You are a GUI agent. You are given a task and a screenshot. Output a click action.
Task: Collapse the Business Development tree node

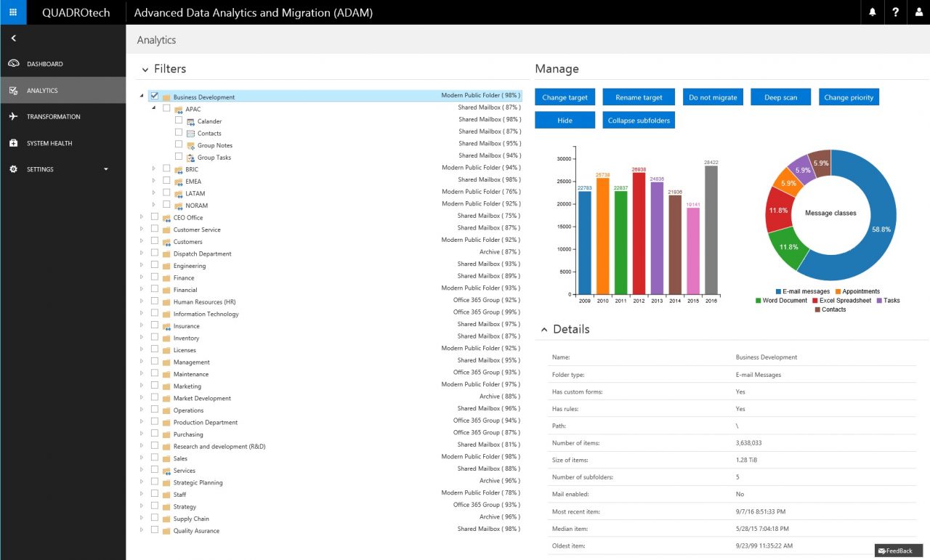point(142,97)
